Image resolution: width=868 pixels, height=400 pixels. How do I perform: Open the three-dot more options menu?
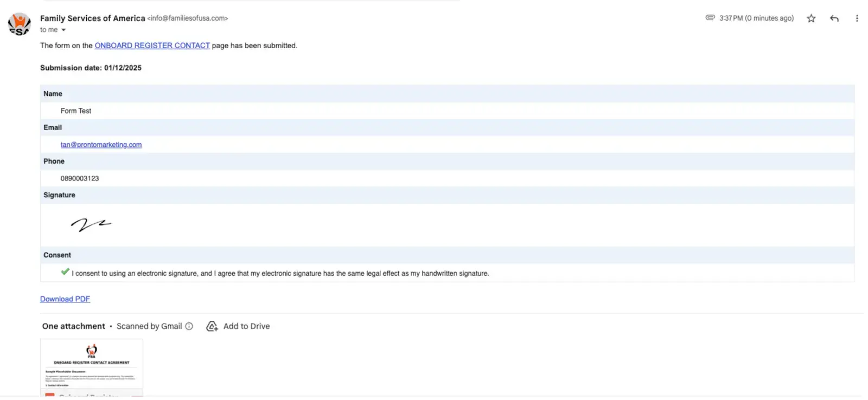pyautogui.click(x=857, y=18)
